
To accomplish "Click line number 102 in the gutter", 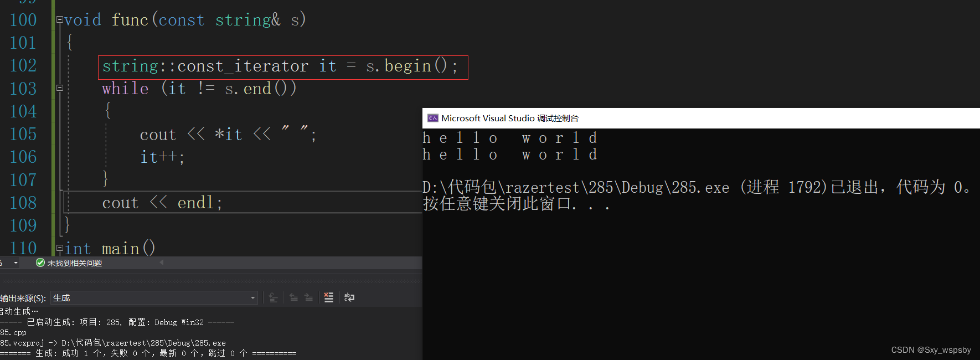I will tap(23, 65).
